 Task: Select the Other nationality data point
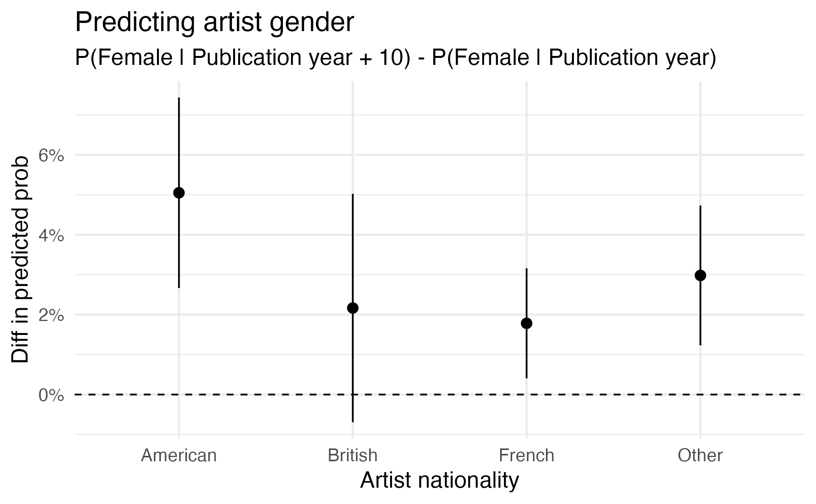[700, 276]
